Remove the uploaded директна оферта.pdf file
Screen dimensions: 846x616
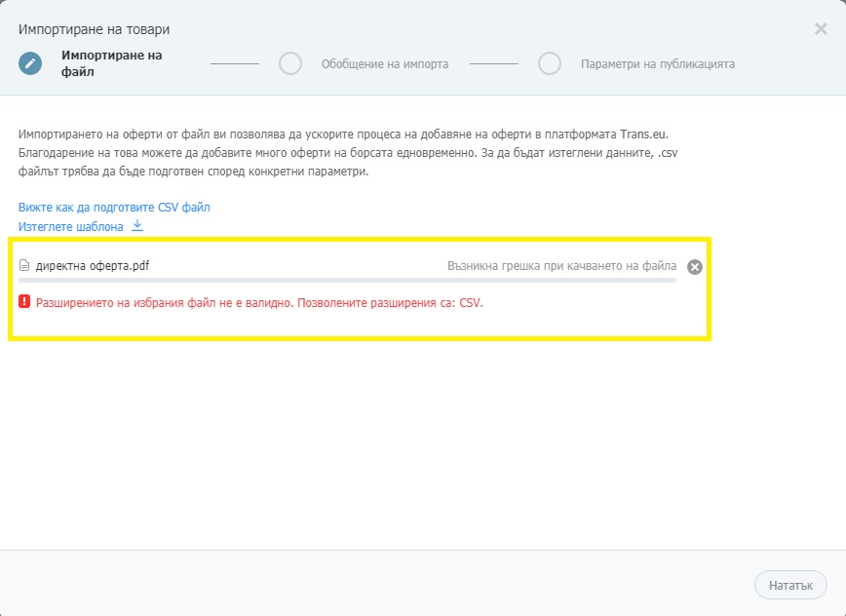point(695,267)
